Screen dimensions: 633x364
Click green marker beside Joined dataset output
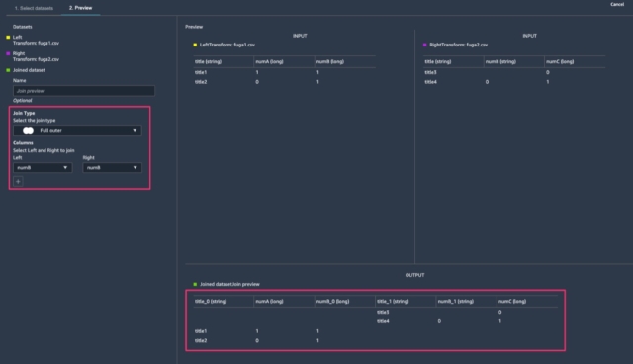pos(195,284)
